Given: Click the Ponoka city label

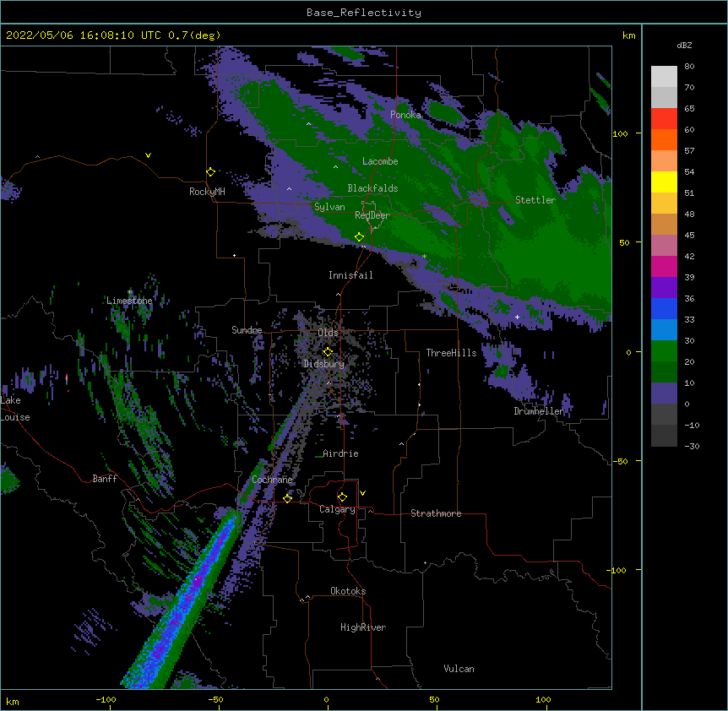Looking at the screenshot, I should coord(405,115).
